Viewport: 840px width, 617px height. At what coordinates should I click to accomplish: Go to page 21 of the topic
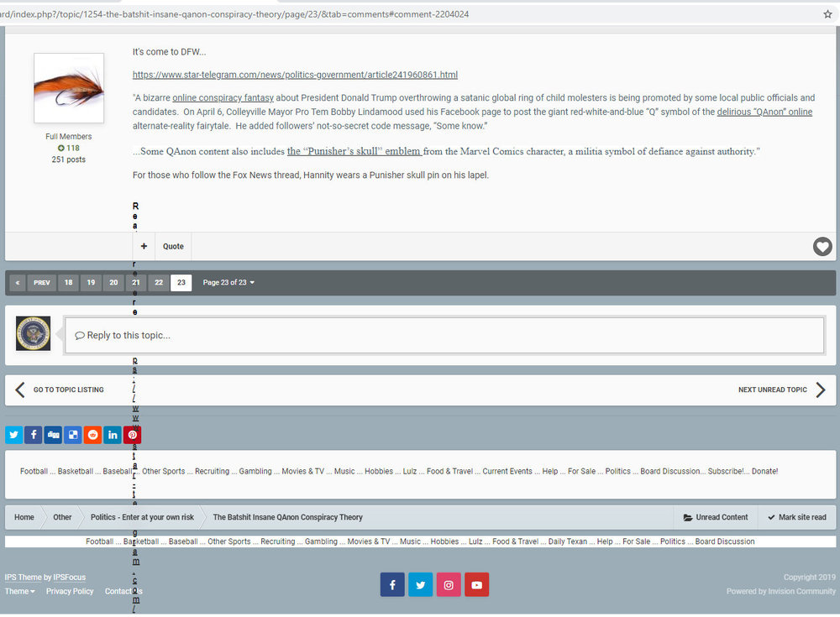pos(135,283)
